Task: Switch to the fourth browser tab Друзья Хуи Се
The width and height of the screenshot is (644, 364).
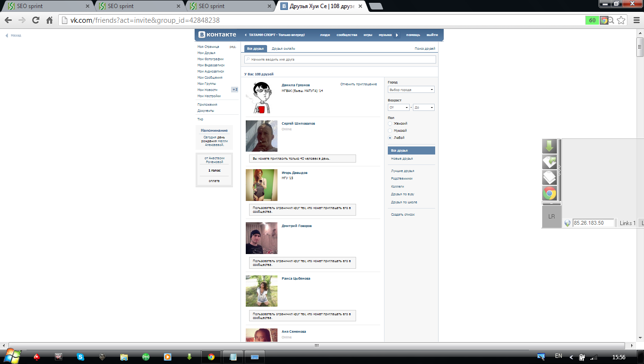Action: click(x=322, y=6)
